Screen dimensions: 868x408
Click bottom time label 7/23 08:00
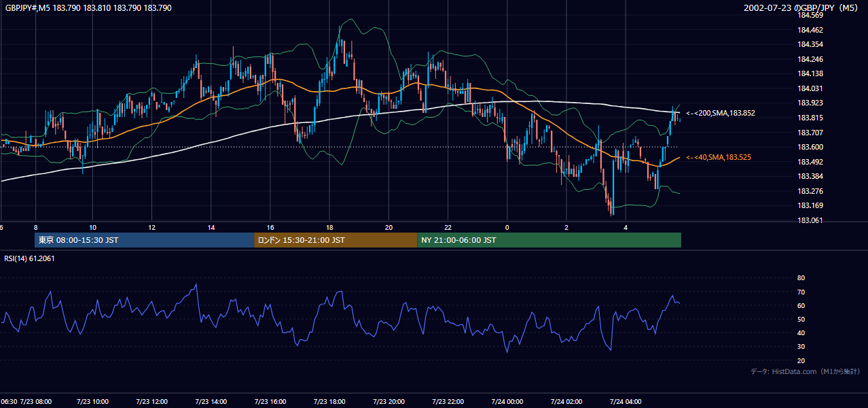36,401
